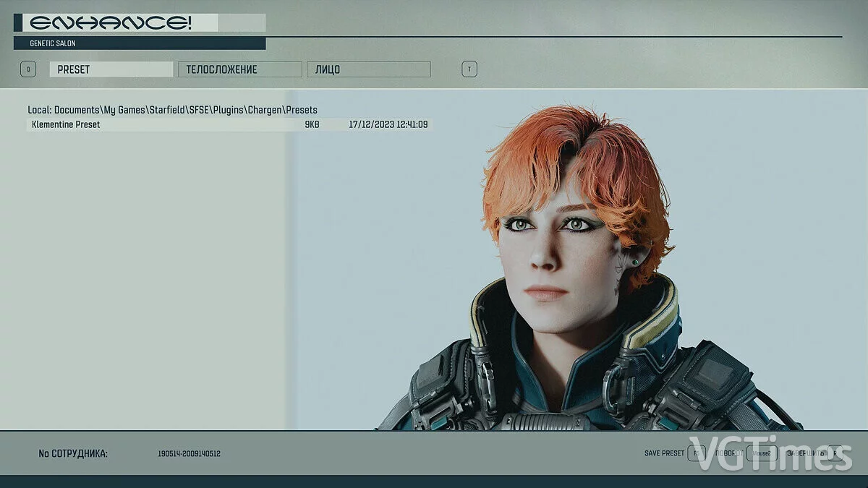Click the GENETIC SALON subtitle bar

point(140,43)
